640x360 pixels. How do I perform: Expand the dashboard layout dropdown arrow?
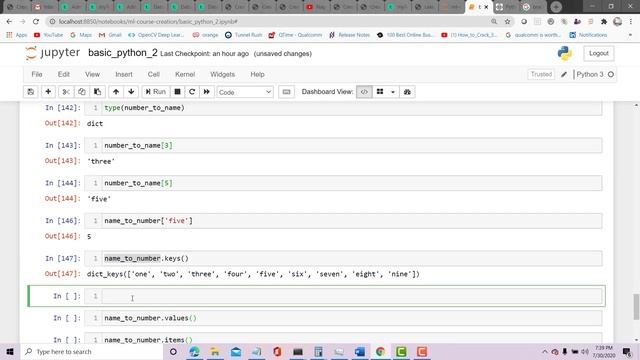tap(393, 92)
